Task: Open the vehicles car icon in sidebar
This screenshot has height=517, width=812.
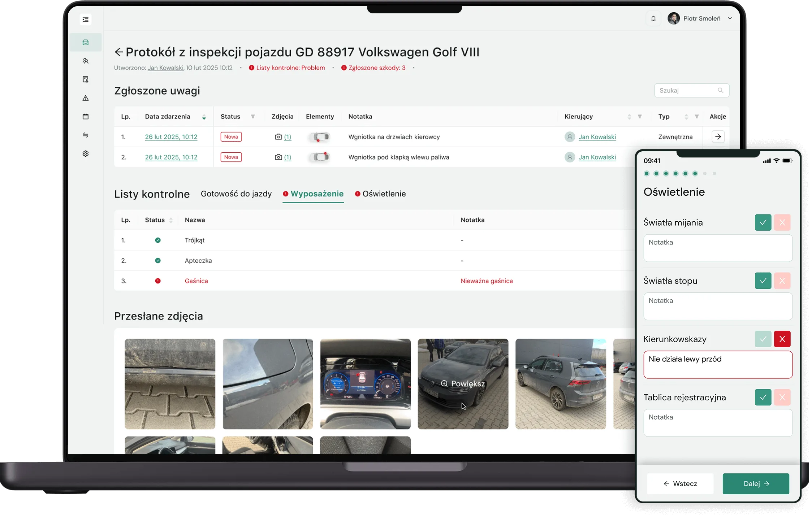Action: point(86,42)
